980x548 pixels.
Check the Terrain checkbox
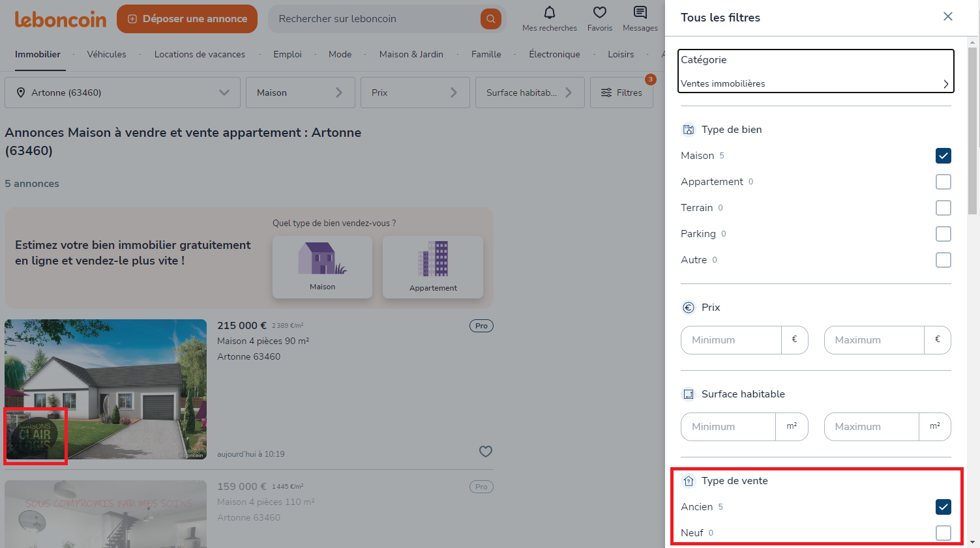point(943,208)
